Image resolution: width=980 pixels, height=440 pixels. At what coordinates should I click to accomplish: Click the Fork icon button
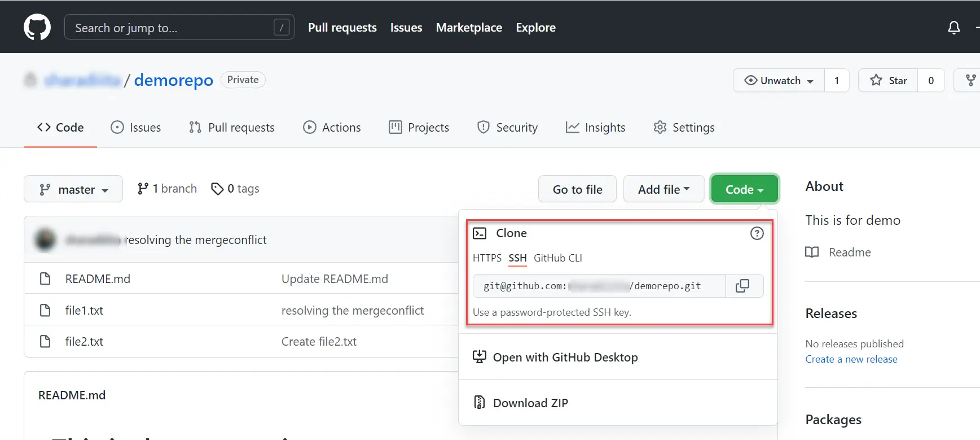970,80
